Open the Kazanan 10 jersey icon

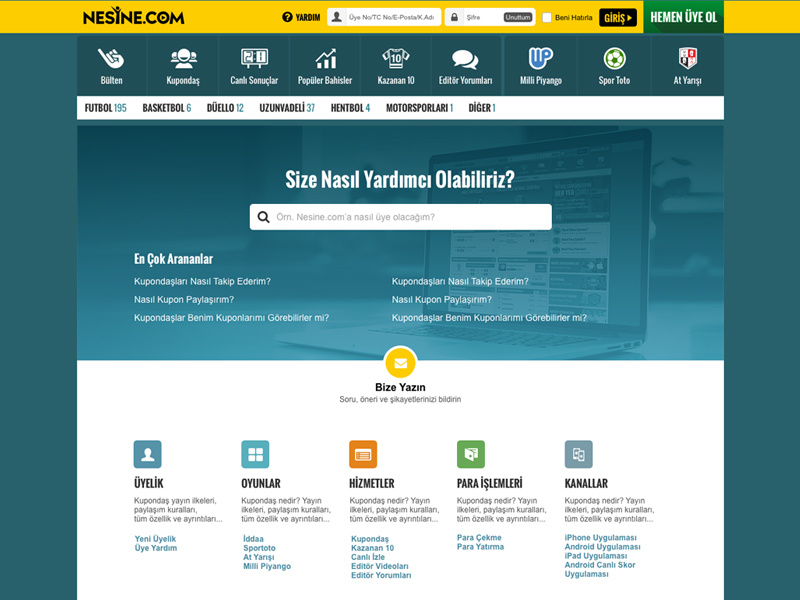(x=396, y=58)
